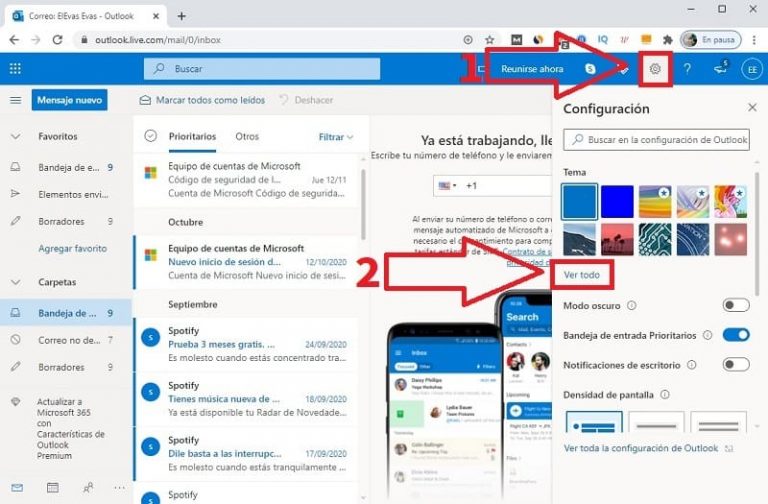Click Densidad de pantalla info icon
Screen dimensions: 768x504
[665, 394]
